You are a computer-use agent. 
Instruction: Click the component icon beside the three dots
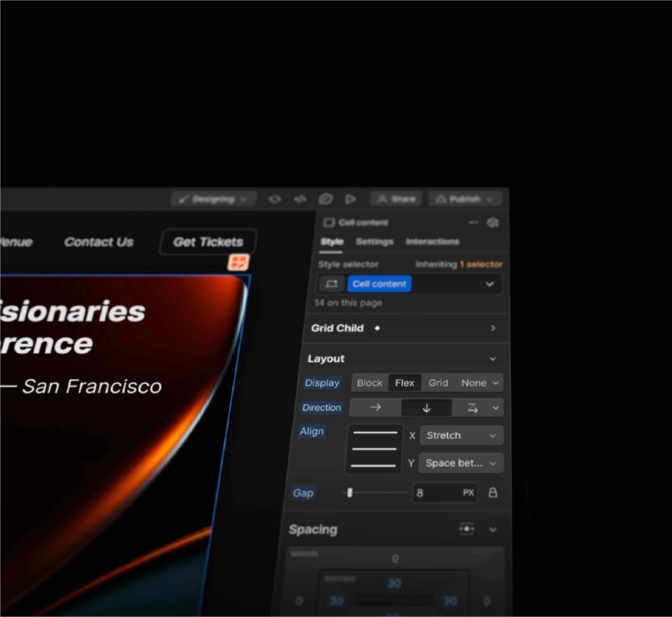[493, 223]
